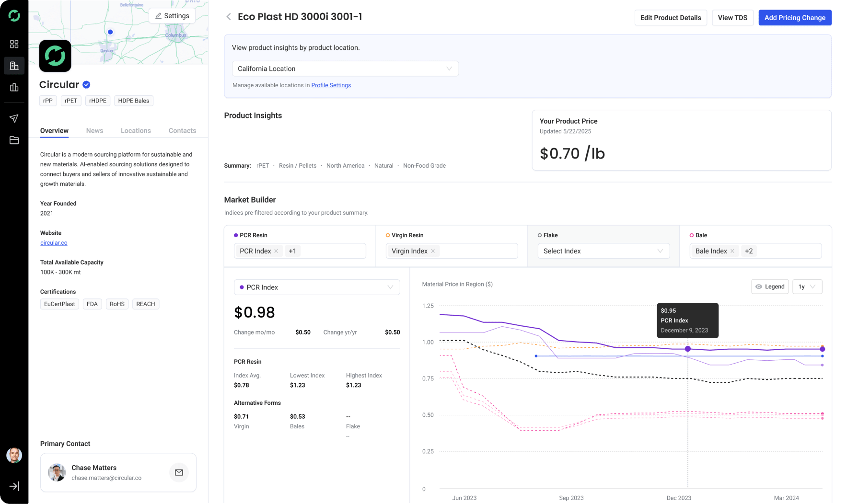This screenshot has height=504, width=847.
Task: Click the Updated 5/22/2025 text
Action: pyautogui.click(x=565, y=131)
